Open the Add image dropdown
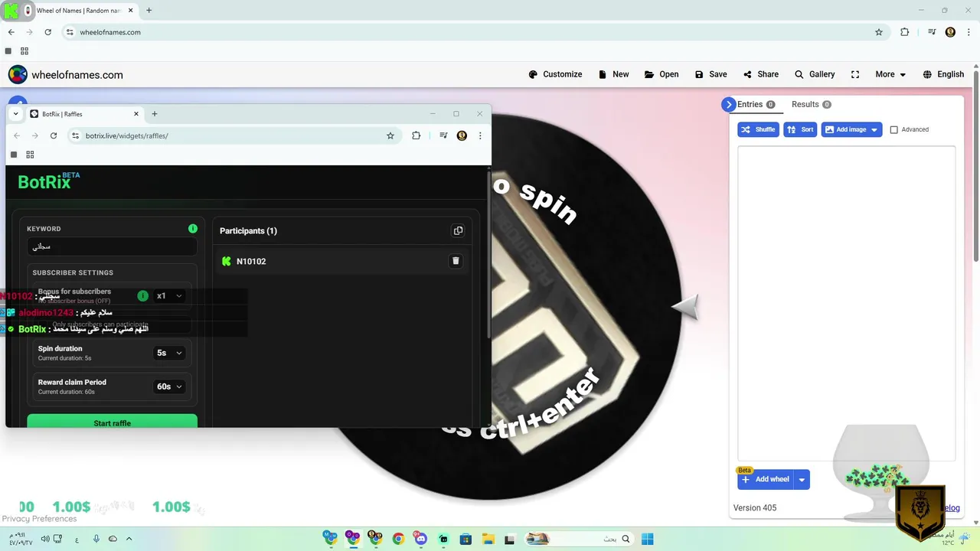Screen dimensions: 980x551 851,129
